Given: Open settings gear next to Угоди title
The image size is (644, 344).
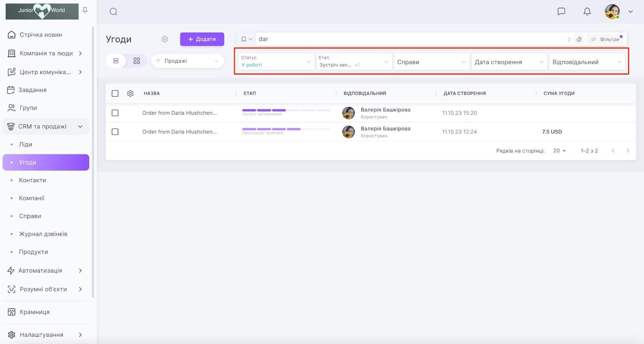Looking at the screenshot, I should 165,39.
